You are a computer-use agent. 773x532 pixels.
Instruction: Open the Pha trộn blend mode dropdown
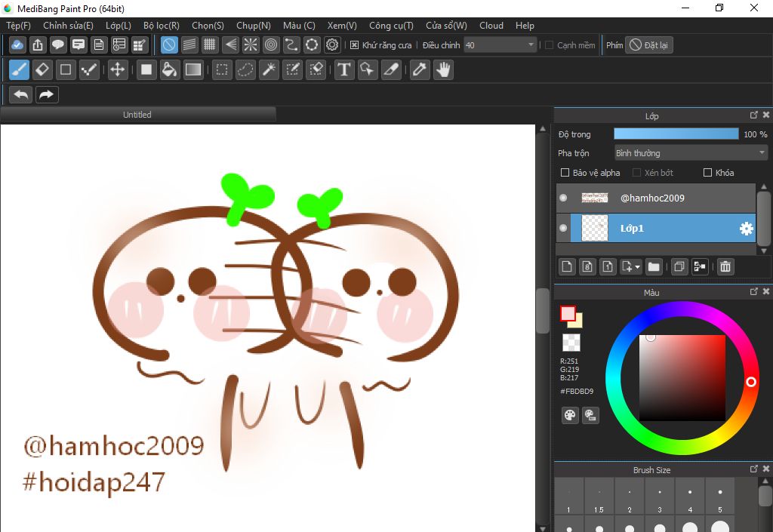tap(690, 153)
